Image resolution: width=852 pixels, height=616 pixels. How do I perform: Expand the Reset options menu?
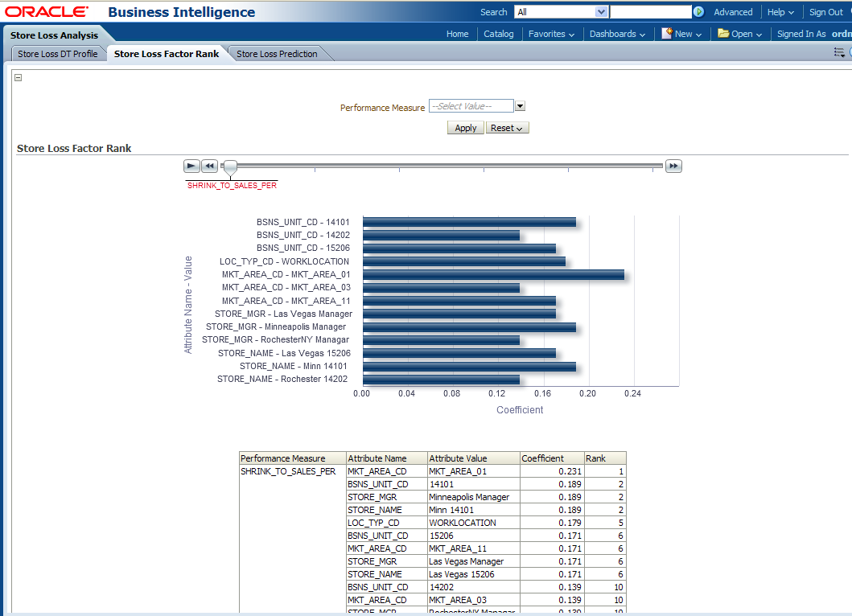click(x=507, y=128)
